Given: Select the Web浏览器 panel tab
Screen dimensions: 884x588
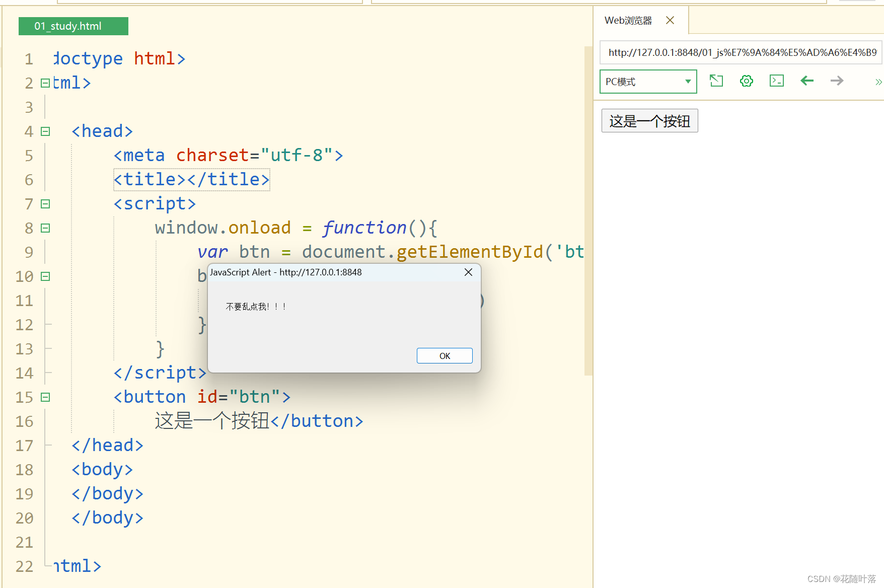Looking at the screenshot, I should (628, 21).
